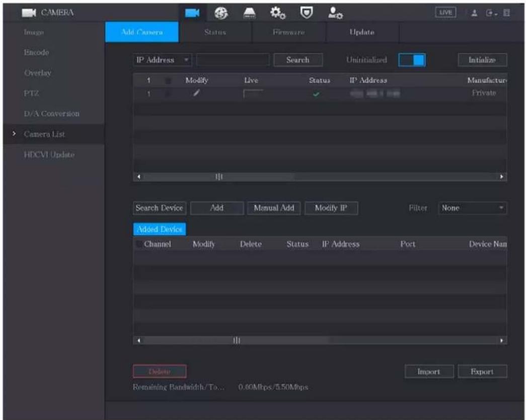
Task: Open the Network globe icon
Action: click(221, 13)
